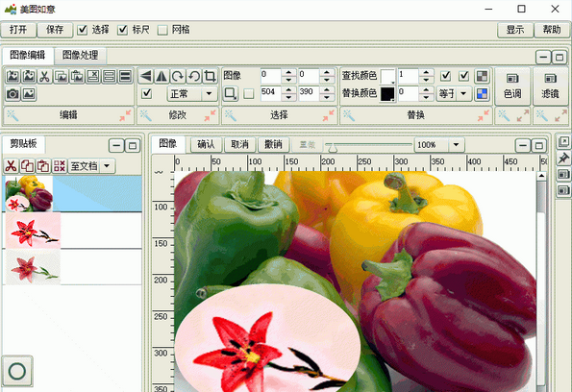Image resolution: width=572 pixels, height=392 pixels.
Task: Click the zoom slider handle
Action: 333,148
